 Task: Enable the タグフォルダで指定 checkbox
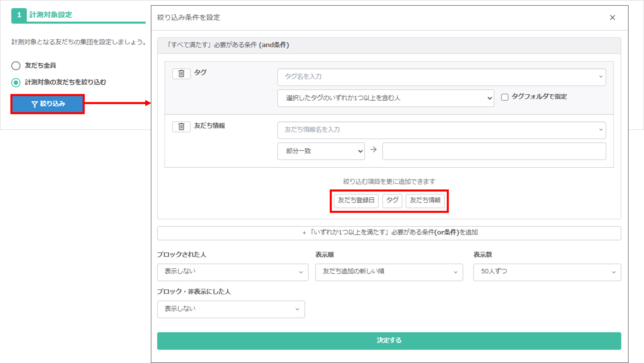point(504,97)
